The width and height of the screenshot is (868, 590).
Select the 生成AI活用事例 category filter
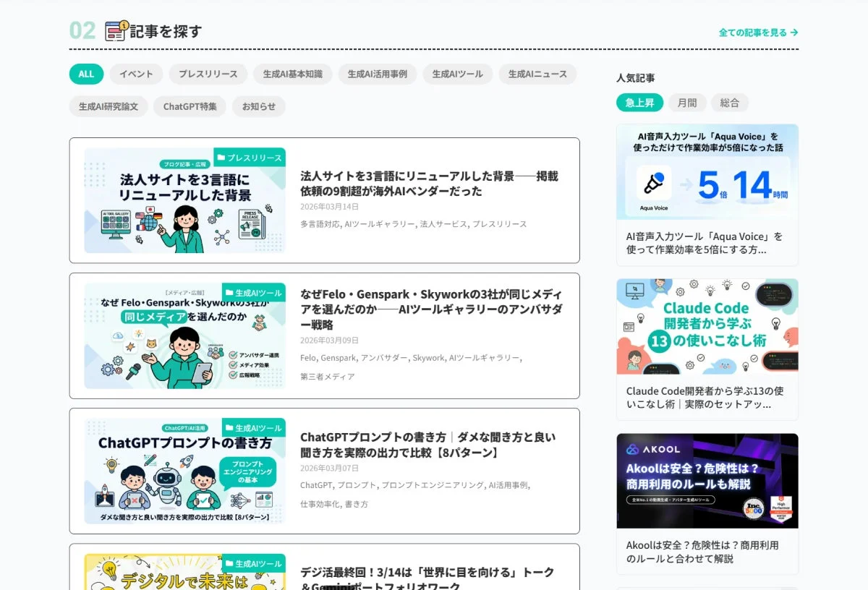click(x=377, y=74)
